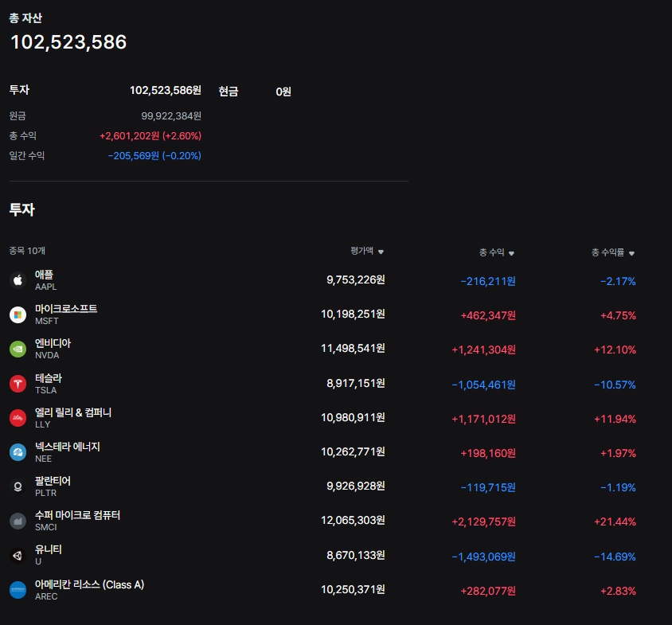Screen dimensions: 672x625
Task: Click NVIDIA profit +1,241,304원
Action: (484, 350)
